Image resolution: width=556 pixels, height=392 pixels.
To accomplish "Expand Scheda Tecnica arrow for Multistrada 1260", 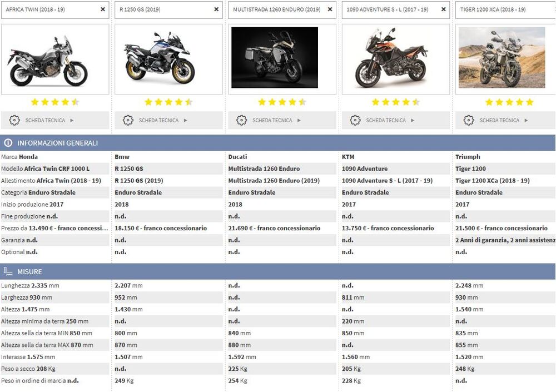I will point(299,120).
